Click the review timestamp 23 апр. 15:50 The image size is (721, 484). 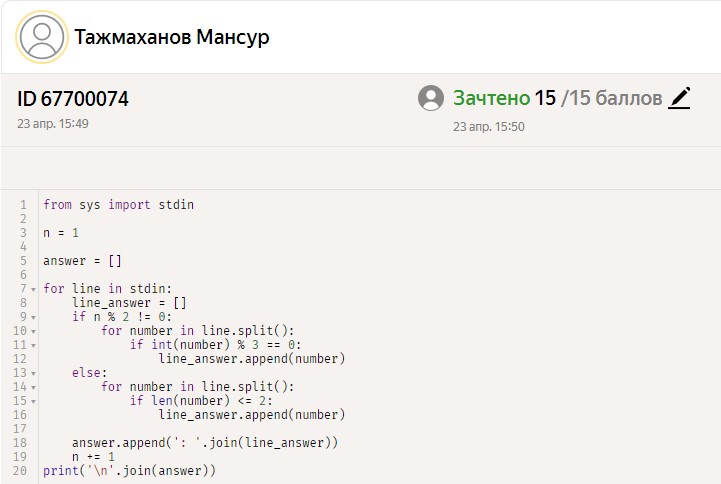tap(488, 127)
